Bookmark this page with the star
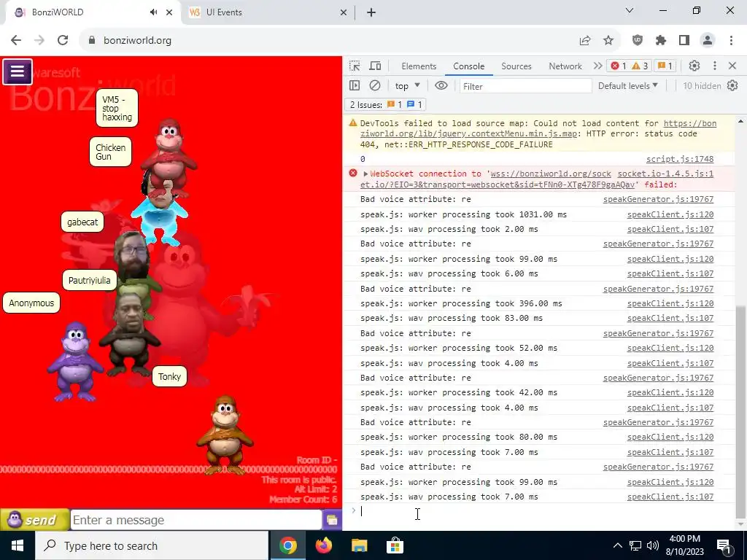 [608, 40]
